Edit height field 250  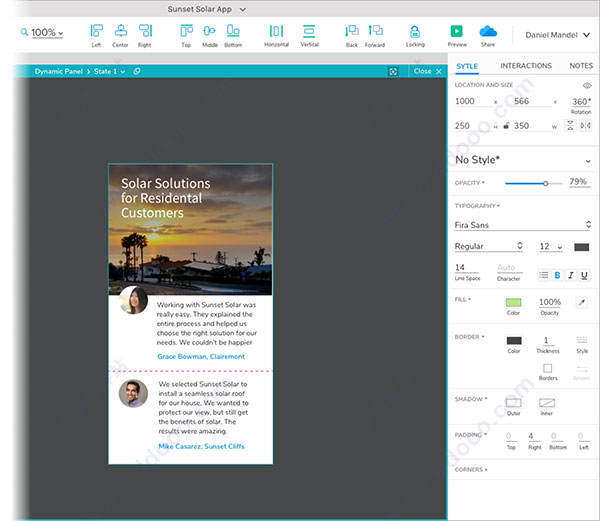point(473,126)
